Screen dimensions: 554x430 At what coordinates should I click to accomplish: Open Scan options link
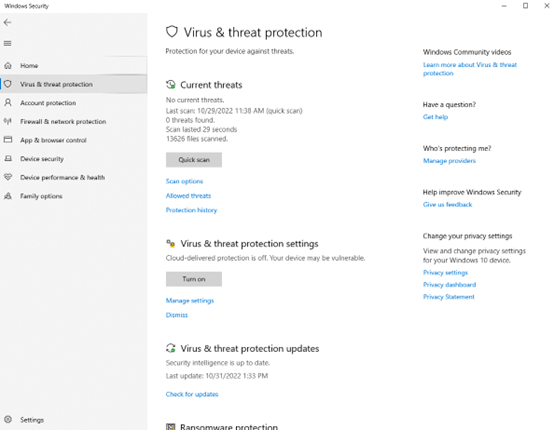184,181
